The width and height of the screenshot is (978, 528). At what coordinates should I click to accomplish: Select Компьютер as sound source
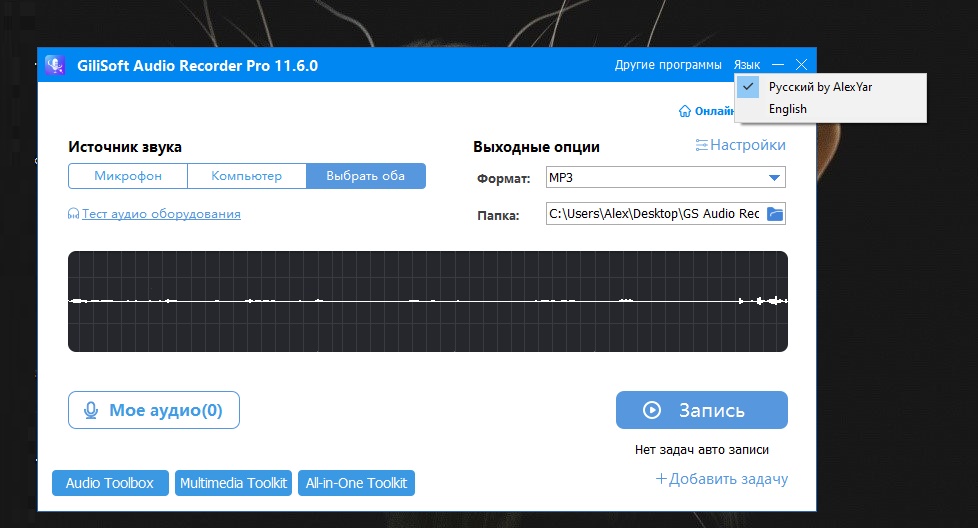[x=246, y=176]
